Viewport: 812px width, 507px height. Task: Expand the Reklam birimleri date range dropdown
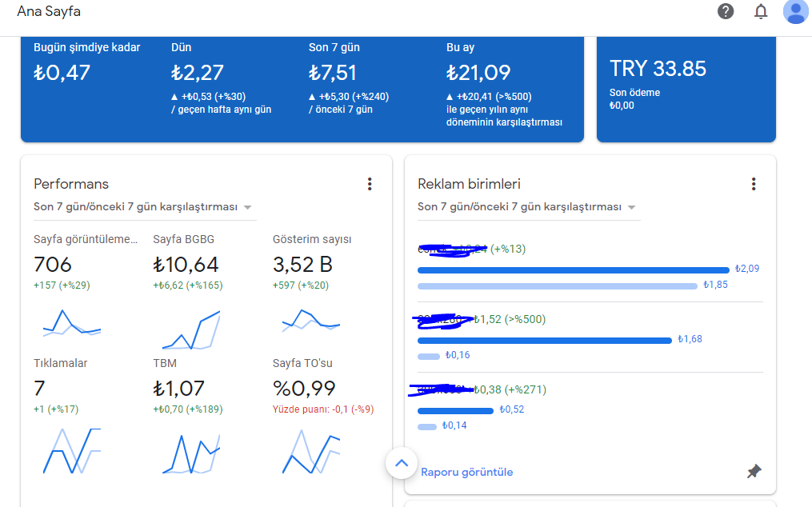526,206
